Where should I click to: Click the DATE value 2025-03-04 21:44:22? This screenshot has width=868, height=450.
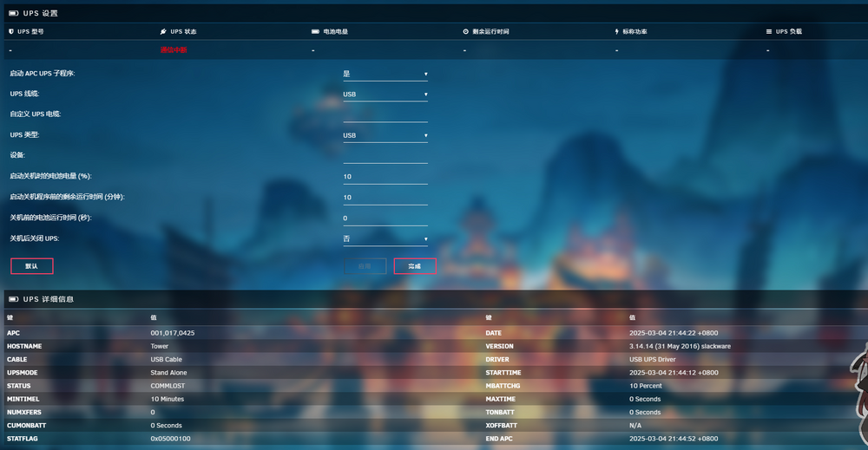click(x=674, y=333)
